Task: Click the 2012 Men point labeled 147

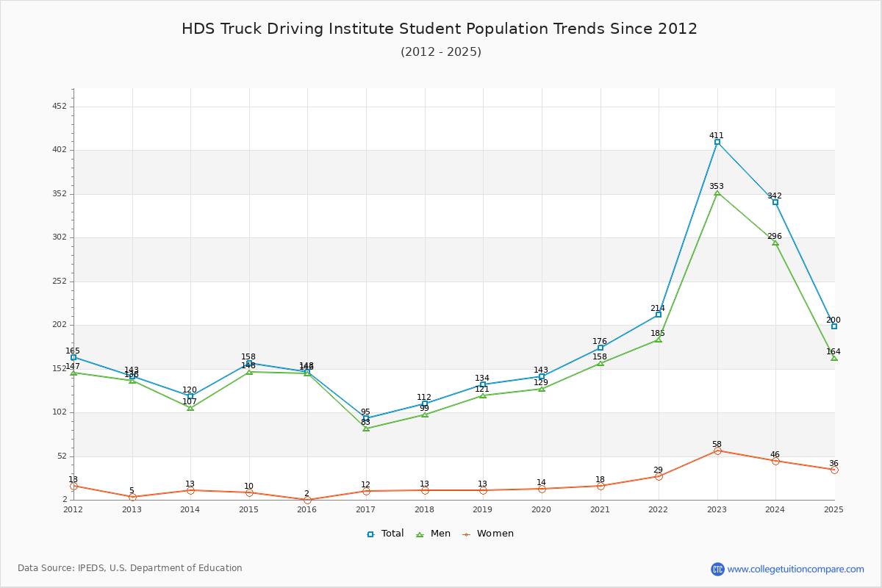Action: 73,373
